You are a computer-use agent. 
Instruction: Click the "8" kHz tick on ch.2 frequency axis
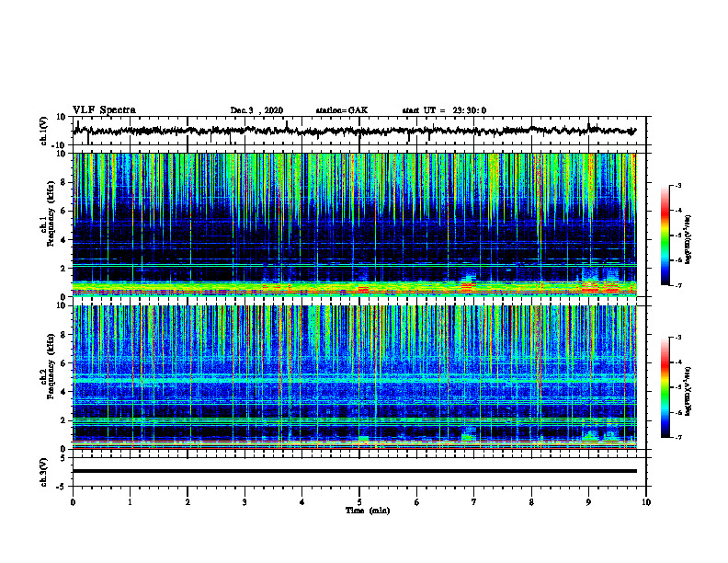[64, 335]
